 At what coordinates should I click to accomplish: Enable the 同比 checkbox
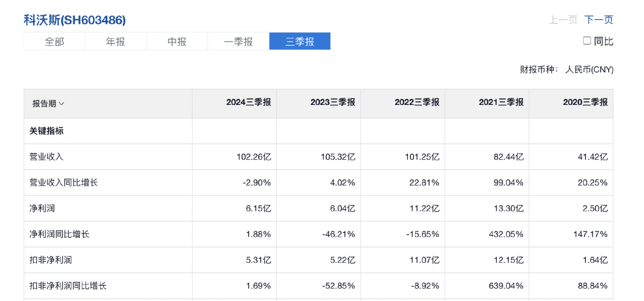[x=587, y=41]
